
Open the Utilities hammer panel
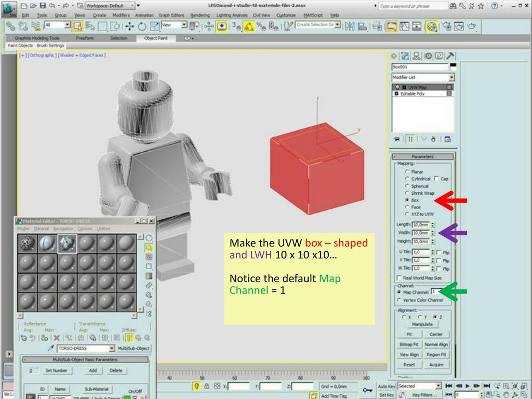(450, 56)
